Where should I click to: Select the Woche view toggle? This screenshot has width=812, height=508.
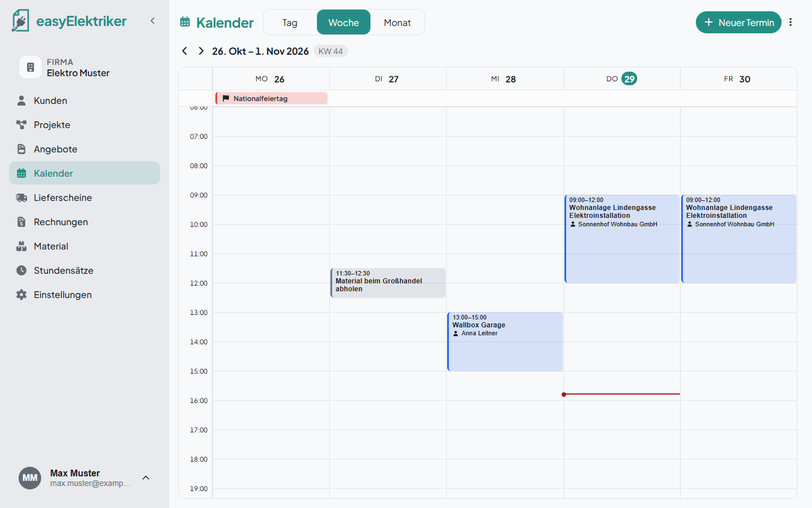(343, 23)
